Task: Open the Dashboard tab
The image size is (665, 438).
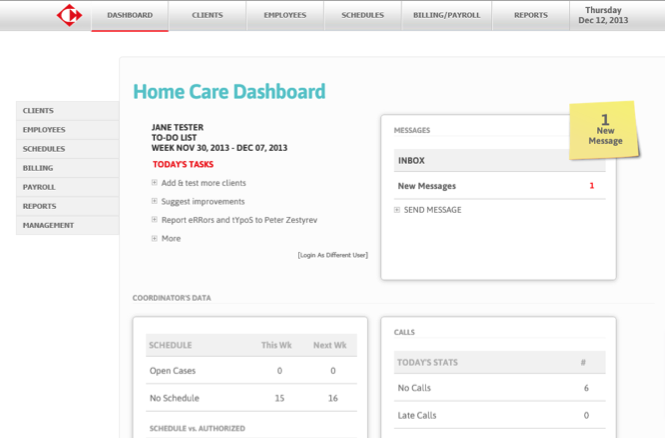Action: (x=130, y=15)
